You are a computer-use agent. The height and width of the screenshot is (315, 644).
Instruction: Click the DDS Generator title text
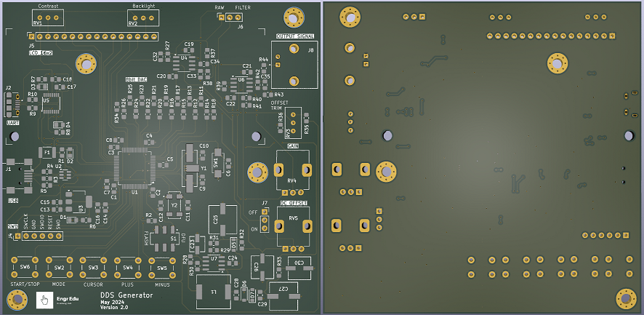pos(126,295)
